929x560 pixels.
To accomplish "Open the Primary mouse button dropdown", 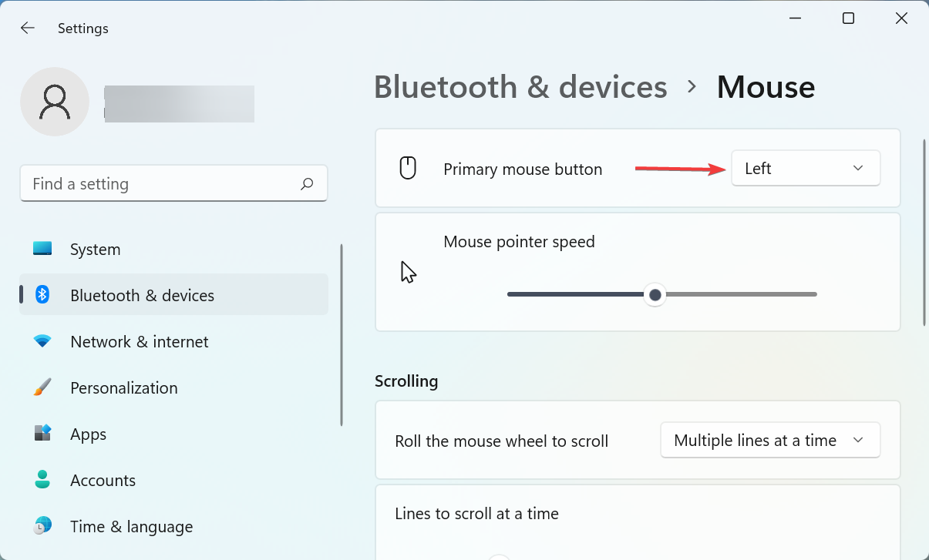I will click(806, 168).
